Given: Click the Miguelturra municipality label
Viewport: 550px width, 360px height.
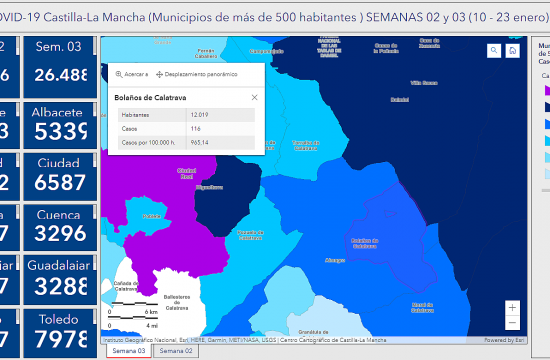Looking at the screenshot, I should click(x=209, y=188).
